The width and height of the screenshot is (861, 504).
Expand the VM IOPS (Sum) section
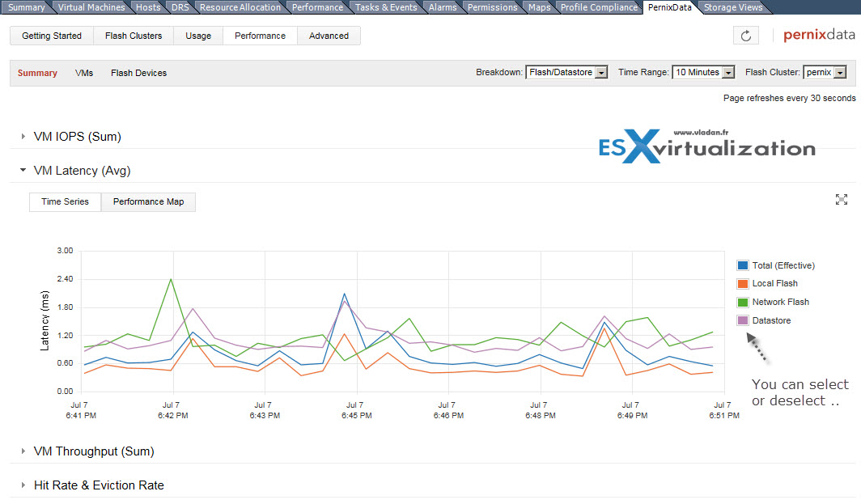(23, 136)
